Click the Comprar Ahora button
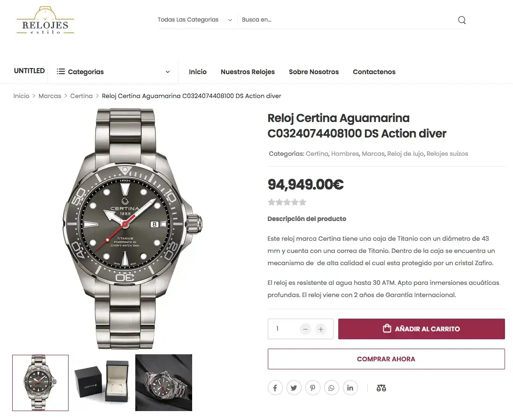Screen dimensions: 513x420 (386, 359)
